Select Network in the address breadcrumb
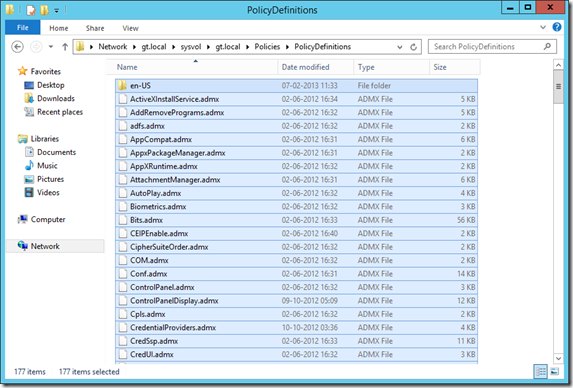Viewport: 573px width, 388px height. click(x=113, y=47)
